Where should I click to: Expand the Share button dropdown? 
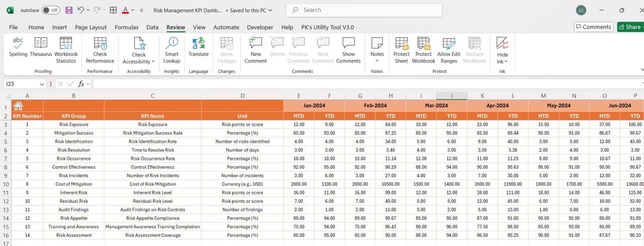pyautogui.click(x=643, y=27)
